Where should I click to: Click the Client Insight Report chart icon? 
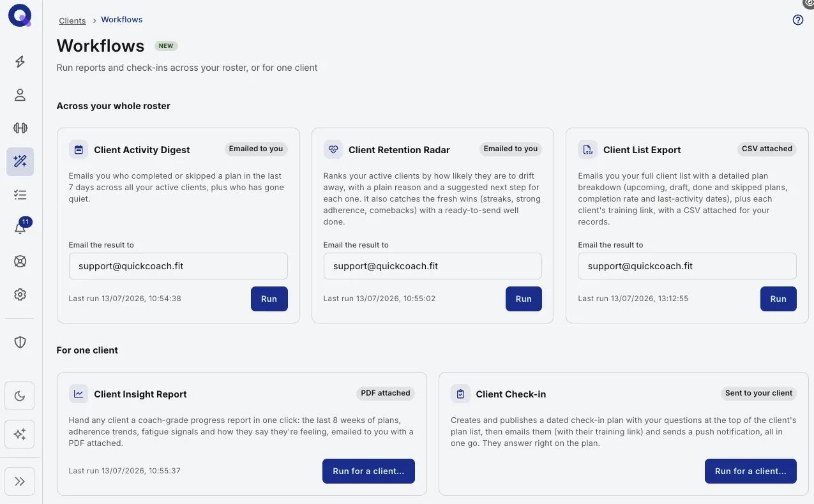point(79,394)
